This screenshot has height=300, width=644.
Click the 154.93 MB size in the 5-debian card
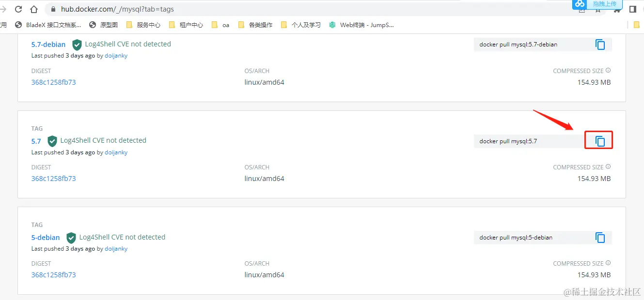pyautogui.click(x=594, y=275)
